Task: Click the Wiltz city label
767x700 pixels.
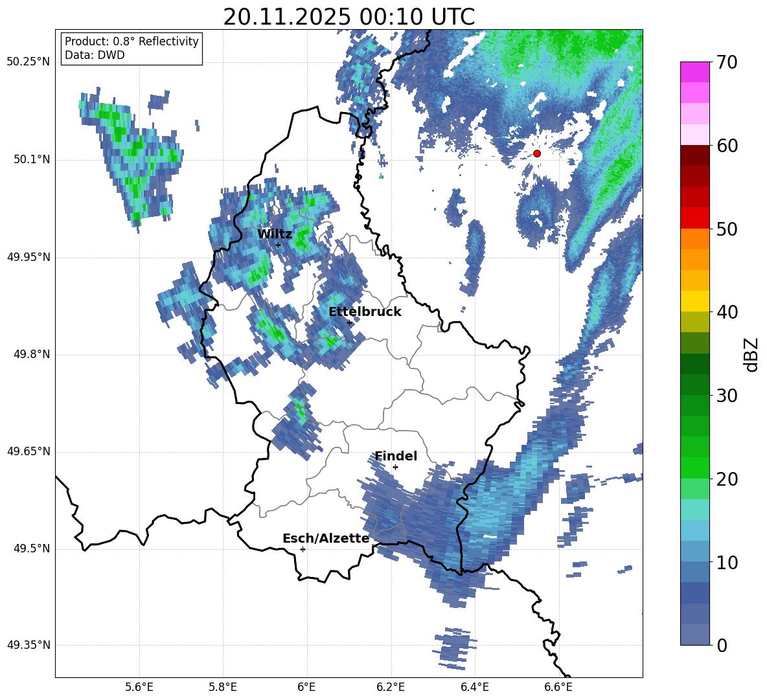Action: pos(275,234)
